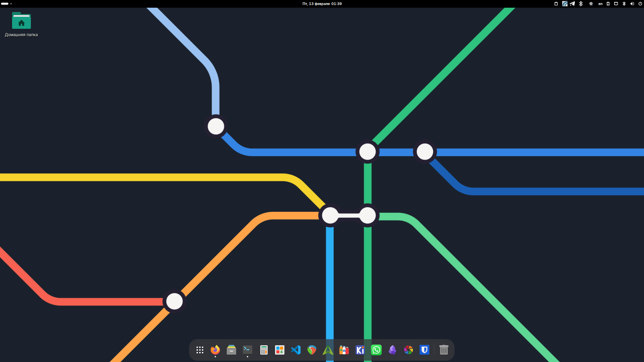The image size is (644, 362).
Task: Open the Files manager in dock
Action: 231,350
